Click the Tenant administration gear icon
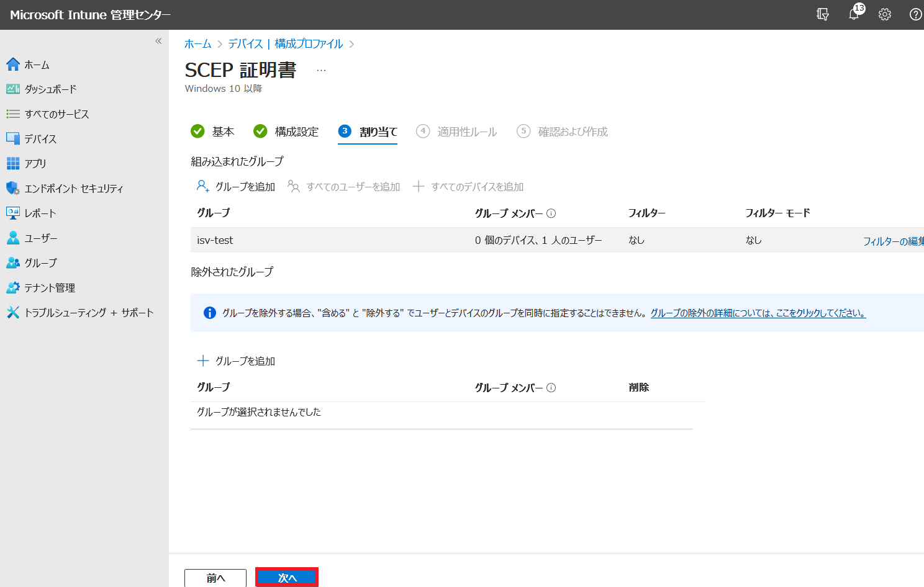The image size is (924, 587). (13, 287)
